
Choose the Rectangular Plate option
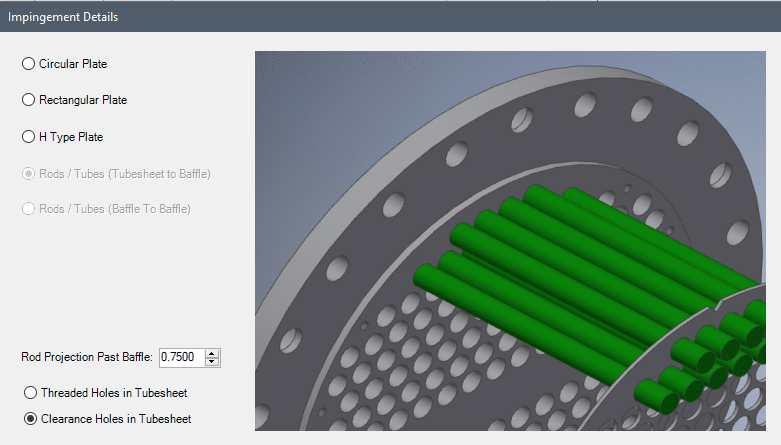pos(28,100)
